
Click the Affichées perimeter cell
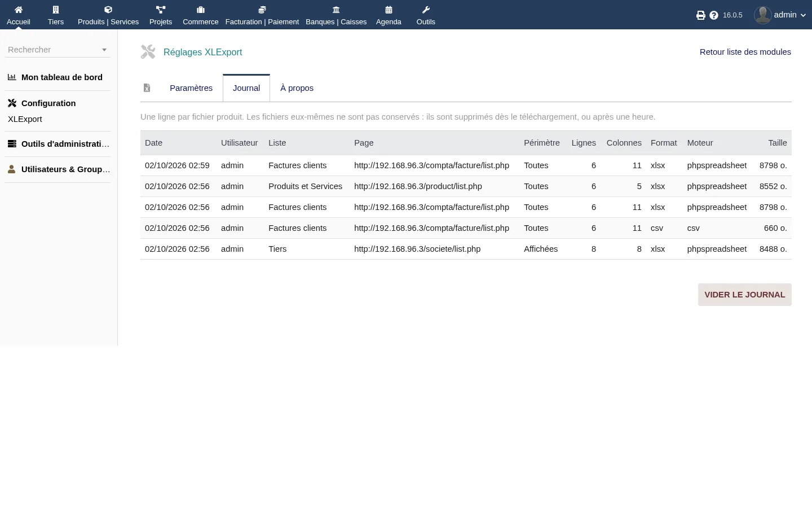(x=541, y=249)
